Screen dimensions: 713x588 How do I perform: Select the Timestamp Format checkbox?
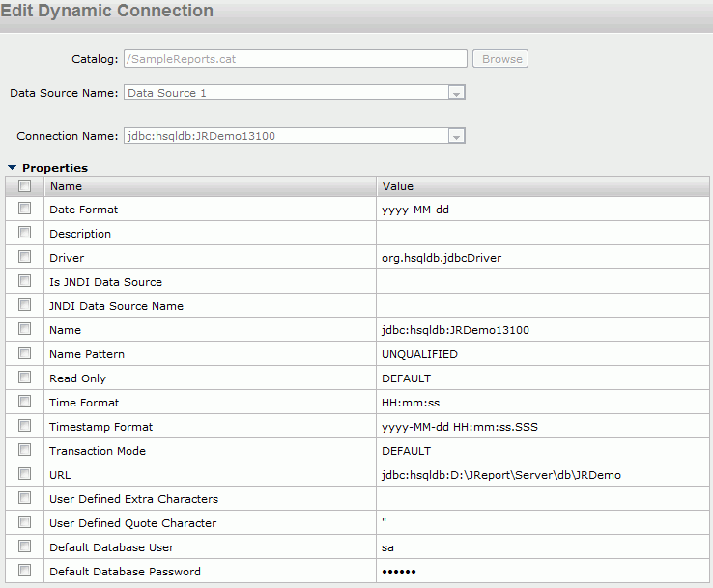(x=24, y=426)
